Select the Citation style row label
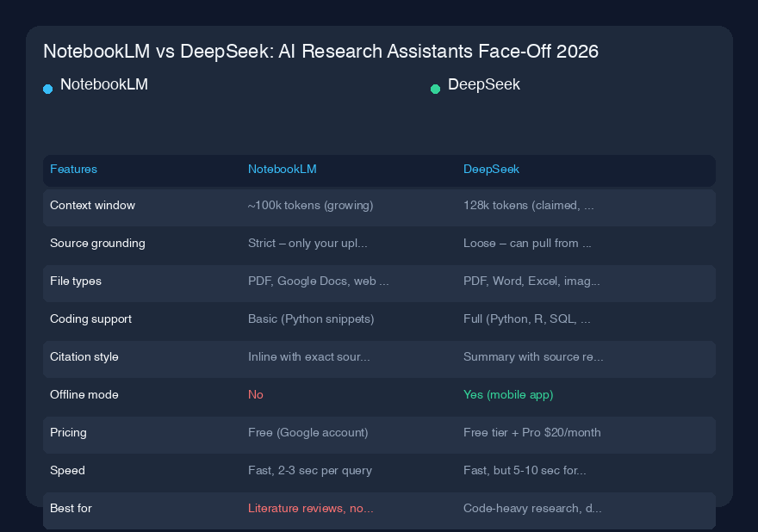 (x=84, y=356)
